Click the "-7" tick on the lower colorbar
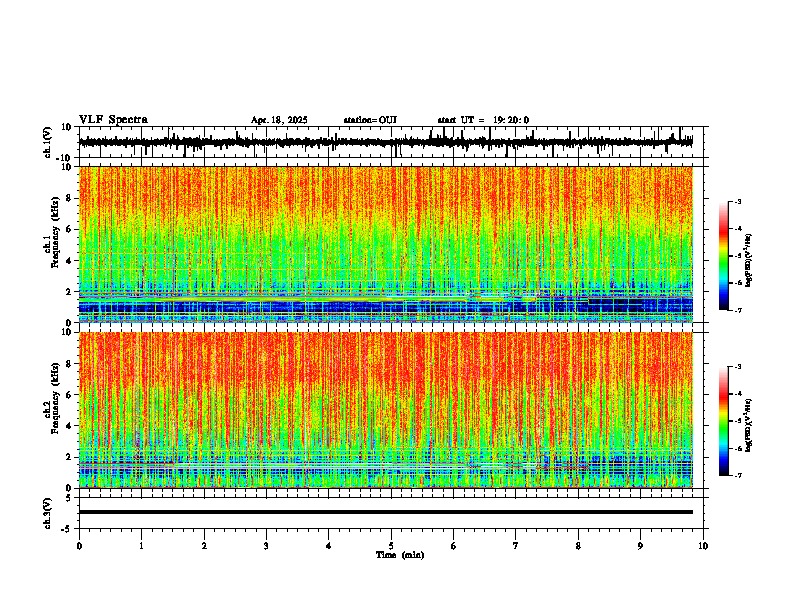Image resolution: width=792 pixels, height=612 pixels. click(x=737, y=475)
